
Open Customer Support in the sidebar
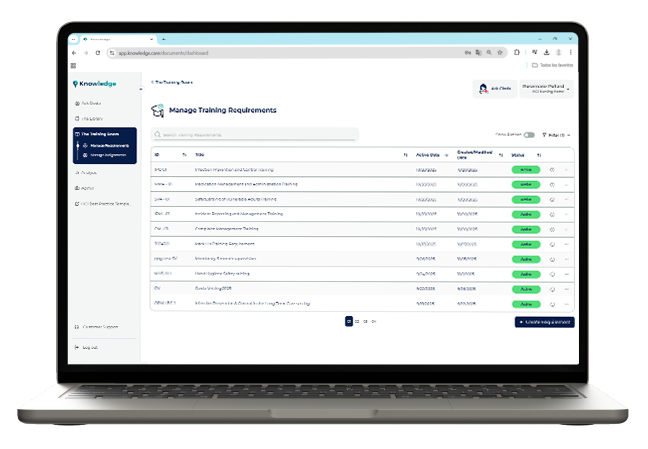[100, 326]
